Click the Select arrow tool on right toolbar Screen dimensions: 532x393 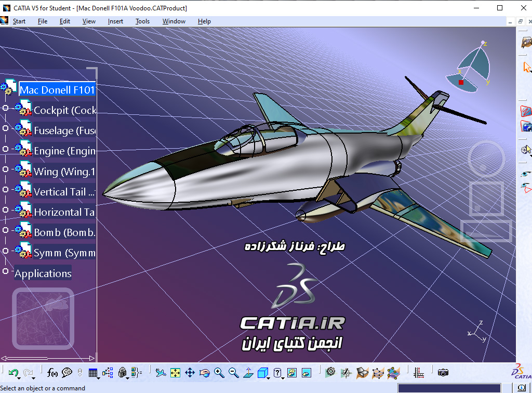click(527, 67)
